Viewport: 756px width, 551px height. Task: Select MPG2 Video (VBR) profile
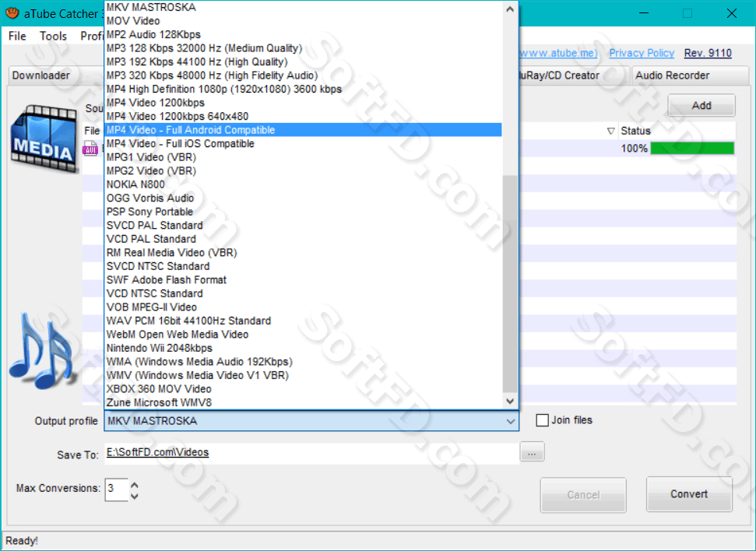tap(304, 170)
